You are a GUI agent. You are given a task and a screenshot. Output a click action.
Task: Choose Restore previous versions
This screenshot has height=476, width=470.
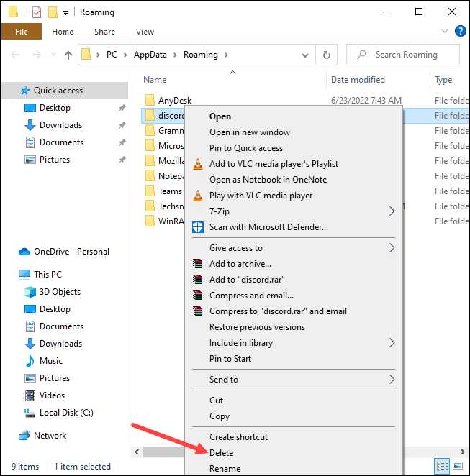click(x=258, y=327)
